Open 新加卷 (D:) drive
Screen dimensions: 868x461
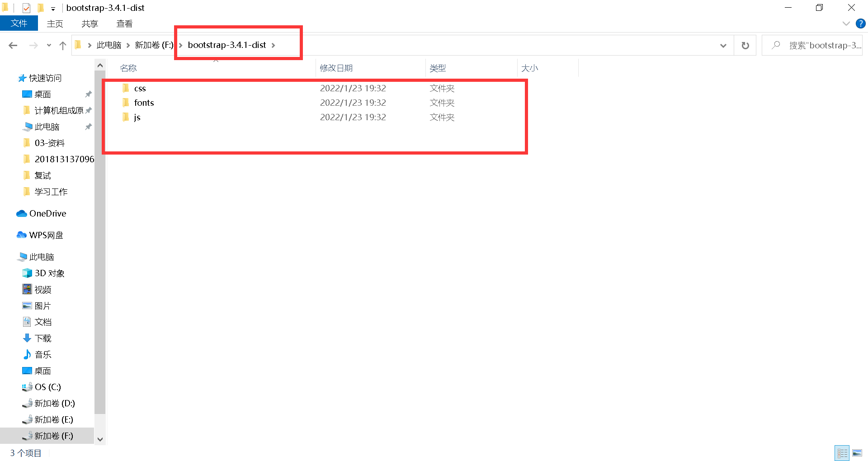click(54, 403)
